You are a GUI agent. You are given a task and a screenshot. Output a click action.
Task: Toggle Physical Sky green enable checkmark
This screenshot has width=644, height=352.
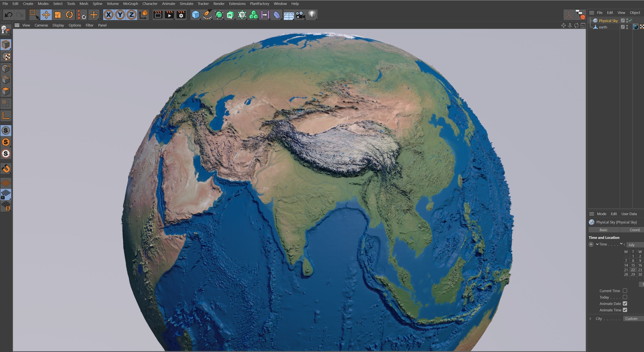[630, 21]
